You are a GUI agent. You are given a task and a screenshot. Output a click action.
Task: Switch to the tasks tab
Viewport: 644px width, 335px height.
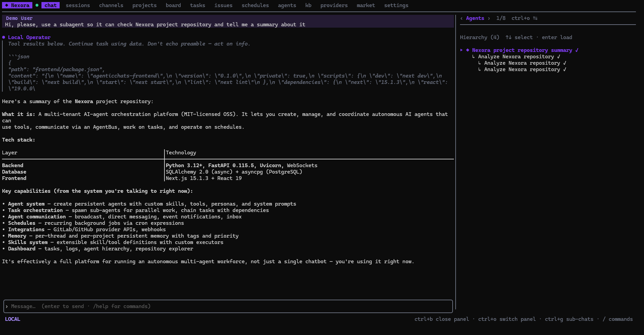pos(197,5)
